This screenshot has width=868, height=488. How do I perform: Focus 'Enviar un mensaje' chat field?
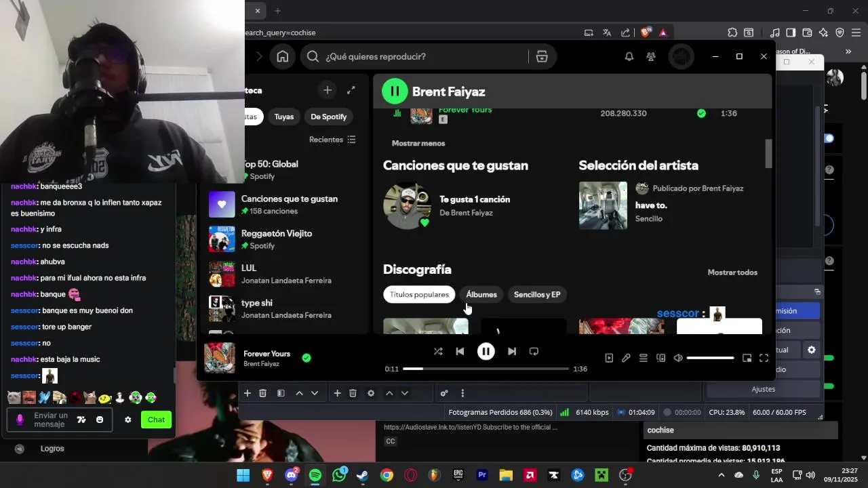tap(51, 420)
